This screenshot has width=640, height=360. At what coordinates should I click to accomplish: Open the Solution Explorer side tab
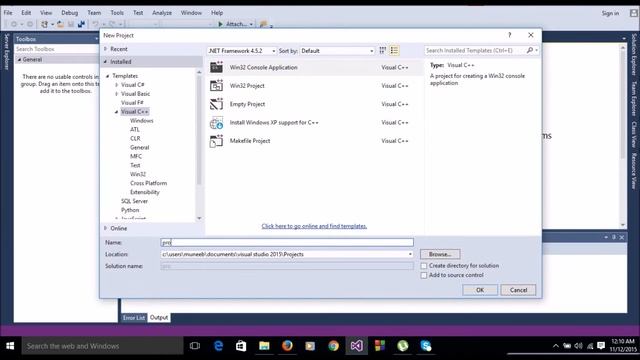(x=634, y=54)
